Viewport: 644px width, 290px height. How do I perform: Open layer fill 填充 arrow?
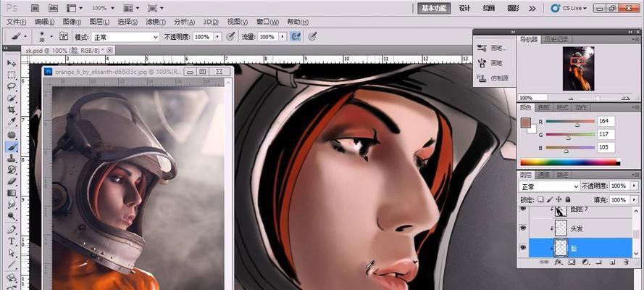click(634, 199)
